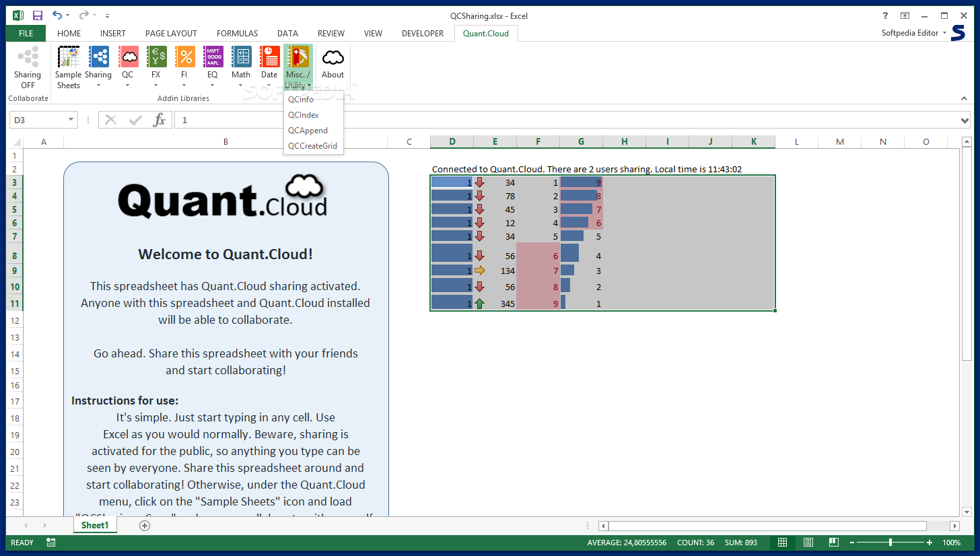Switch to Normal view
This screenshot has height=556, width=980.
click(x=782, y=543)
